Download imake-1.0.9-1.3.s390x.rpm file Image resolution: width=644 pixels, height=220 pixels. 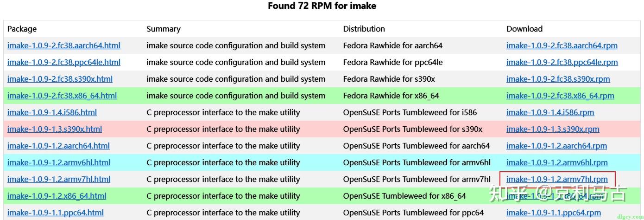click(x=553, y=129)
